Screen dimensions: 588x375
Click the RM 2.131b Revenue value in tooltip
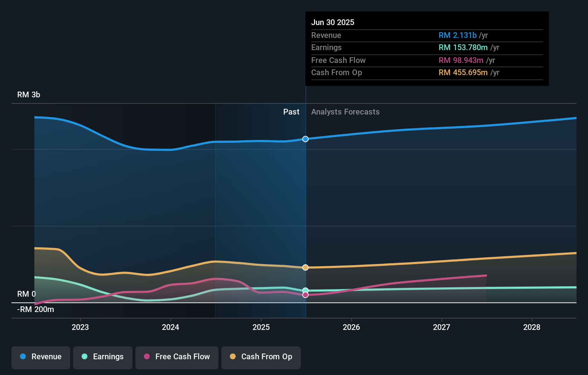point(458,35)
